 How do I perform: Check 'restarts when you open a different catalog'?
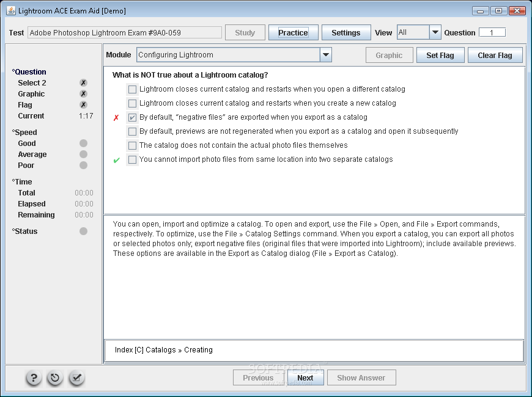132,89
